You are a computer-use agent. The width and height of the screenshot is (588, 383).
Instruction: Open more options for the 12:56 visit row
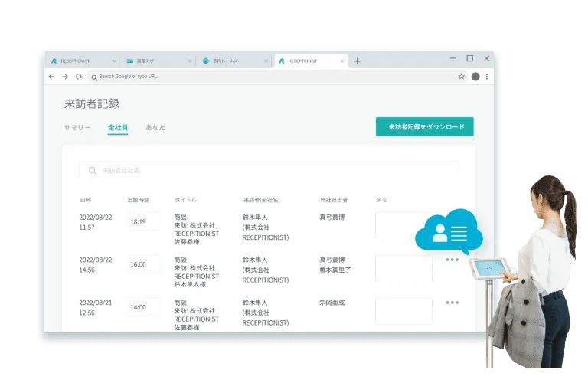pos(452,303)
